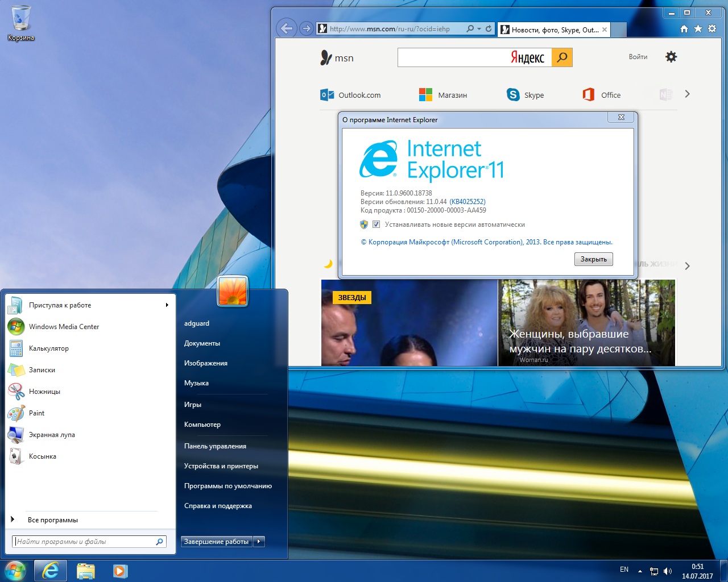Open Устройства и принтеры
The image size is (728, 582).
[221, 466]
